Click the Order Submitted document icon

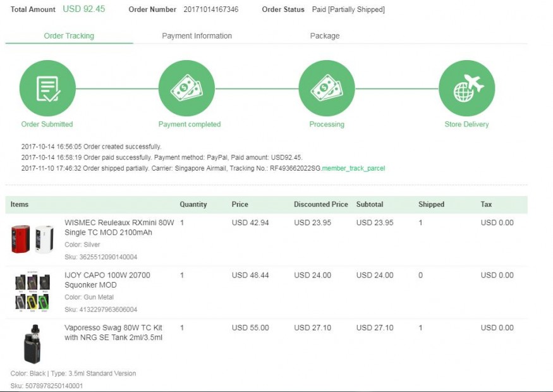point(47,89)
